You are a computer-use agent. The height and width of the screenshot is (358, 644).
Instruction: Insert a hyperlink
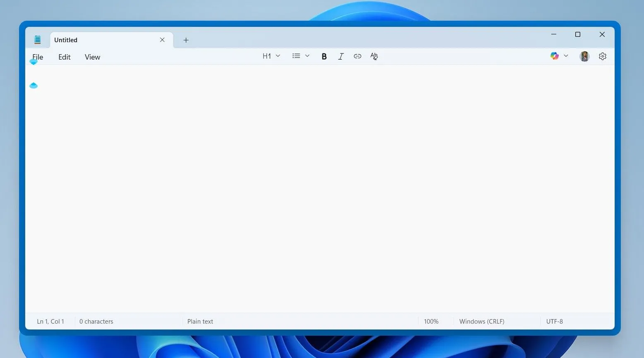(x=357, y=56)
